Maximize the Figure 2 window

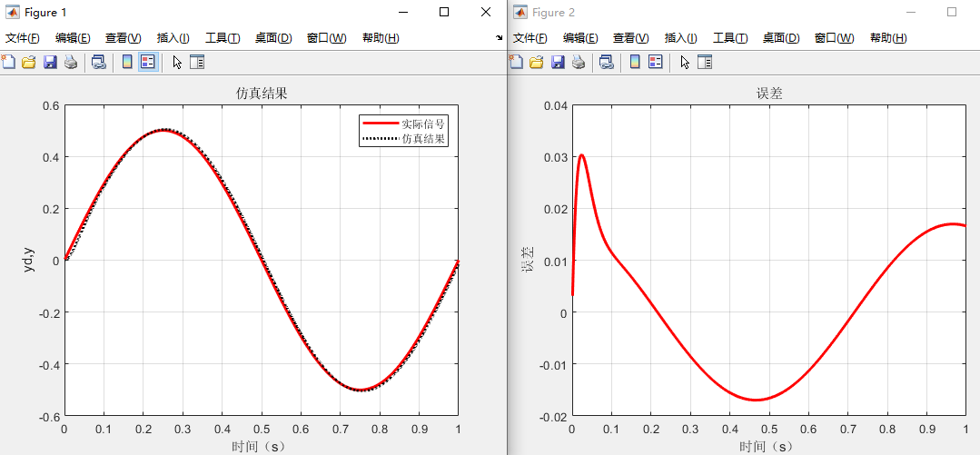pos(952,12)
